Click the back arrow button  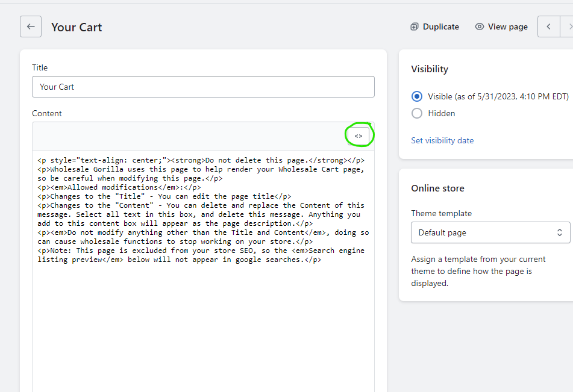[31, 26]
